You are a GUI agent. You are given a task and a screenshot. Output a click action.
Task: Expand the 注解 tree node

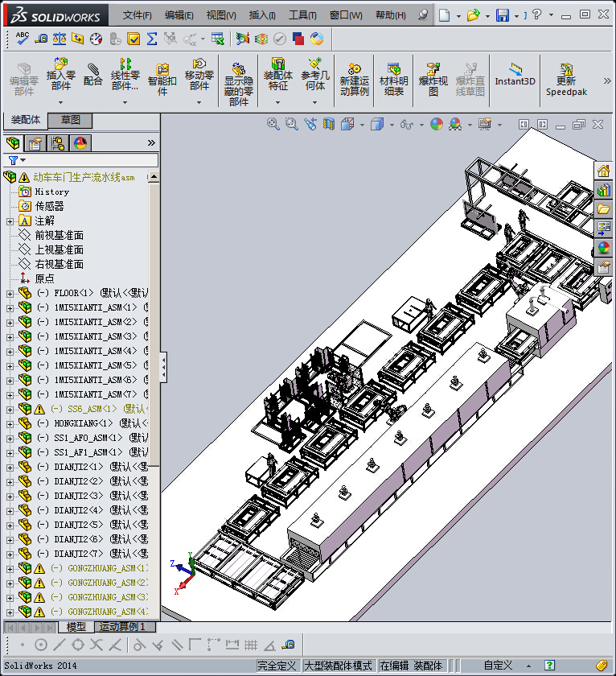click(10, 221)
